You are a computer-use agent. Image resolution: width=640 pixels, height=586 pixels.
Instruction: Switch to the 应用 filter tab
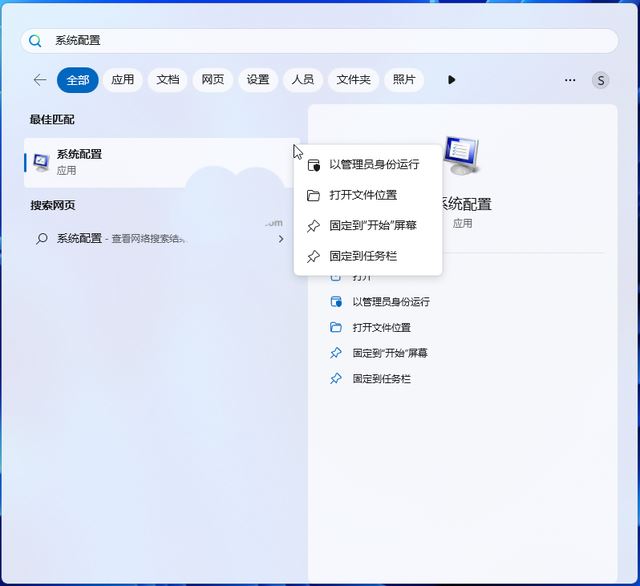coord(123,80)
